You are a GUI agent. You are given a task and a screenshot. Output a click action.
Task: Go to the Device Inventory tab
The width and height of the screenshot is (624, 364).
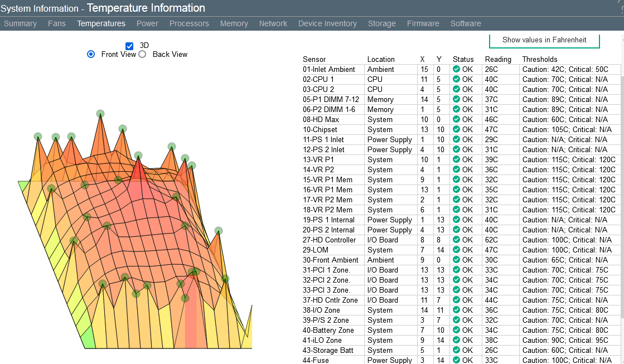(x=327, y=23)
